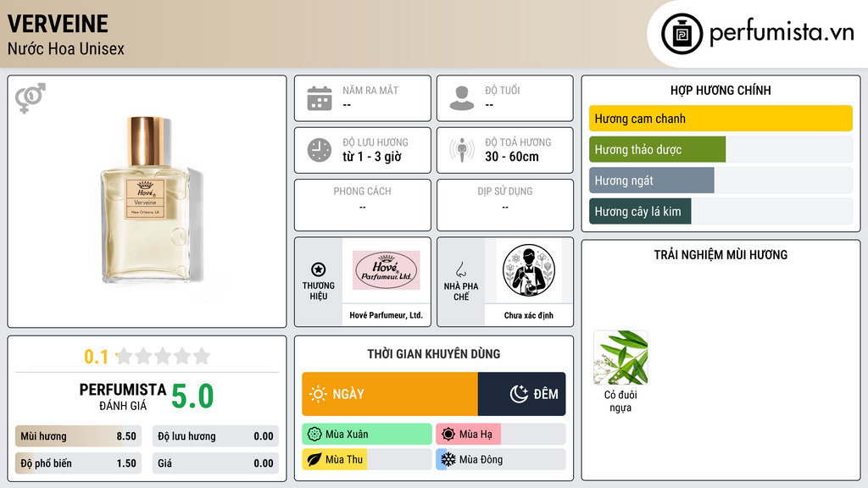Viewport: 868px width, 488px height.
Task: Click the Hové Parfumeur, Ltd. brand name link
Action: (386, 315)
